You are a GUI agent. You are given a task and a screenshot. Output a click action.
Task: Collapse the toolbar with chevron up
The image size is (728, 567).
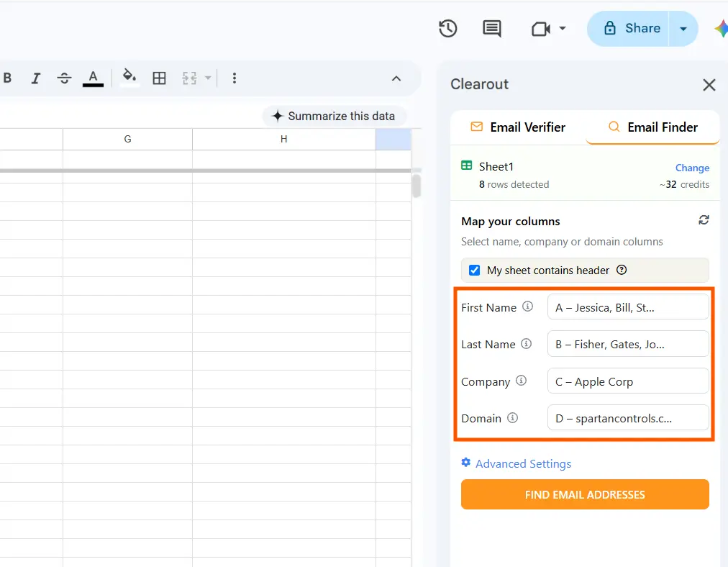tap(396, 78)
